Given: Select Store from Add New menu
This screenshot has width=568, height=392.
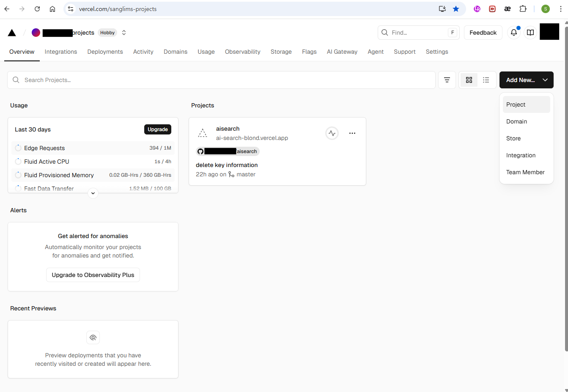Looking at the screenshot, I should point(527,138).
